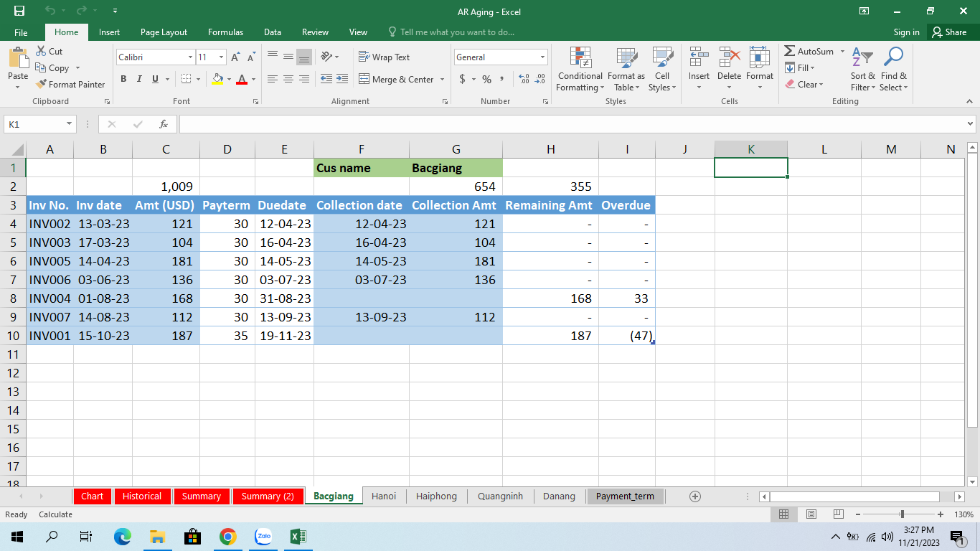Enable Wrap Text for the cell
The width and height of the screenshot is (980, 551).
coord(387,57)
